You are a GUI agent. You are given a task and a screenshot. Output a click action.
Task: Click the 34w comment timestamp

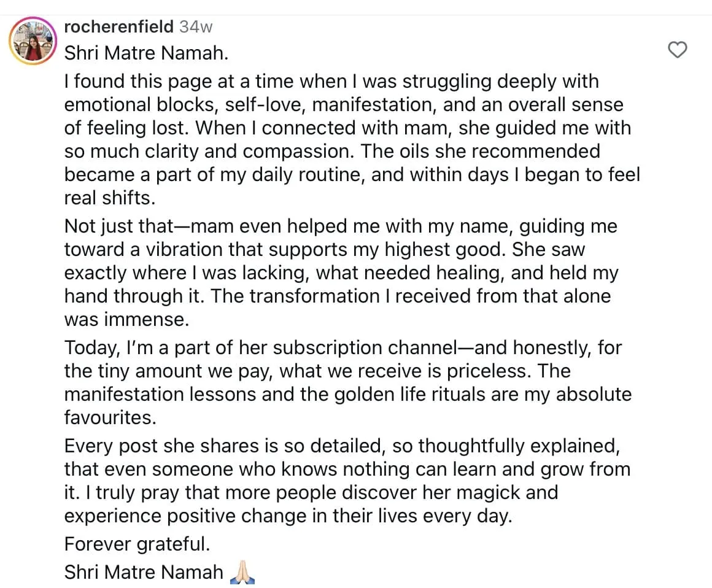196,27
